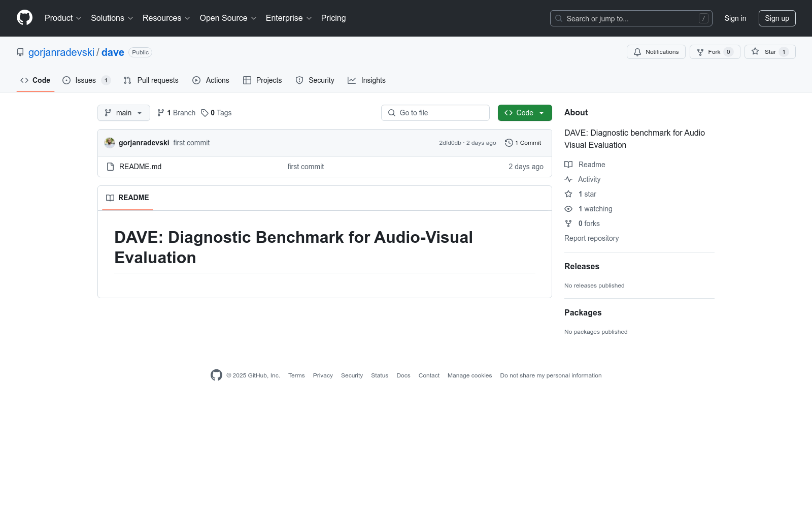The image size is (812, 508).
Task: Click the commit history clock icon
Action: pos(509,143)
